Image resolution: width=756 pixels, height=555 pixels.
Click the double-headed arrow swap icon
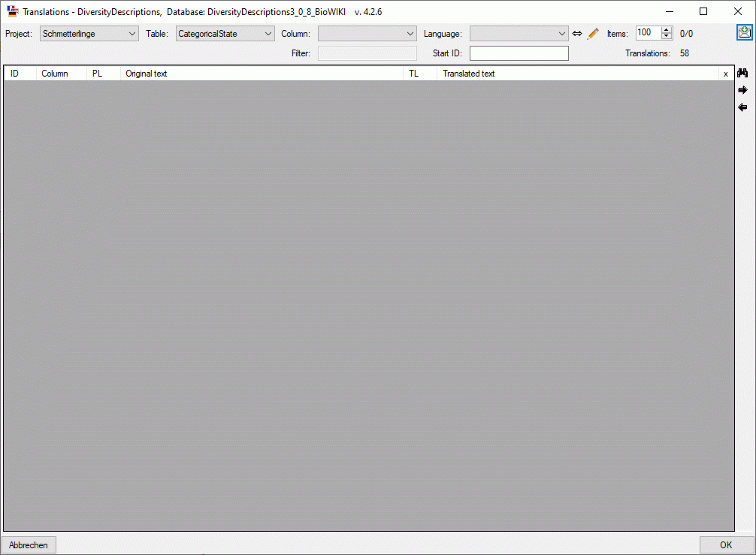(x=577, y=34)
